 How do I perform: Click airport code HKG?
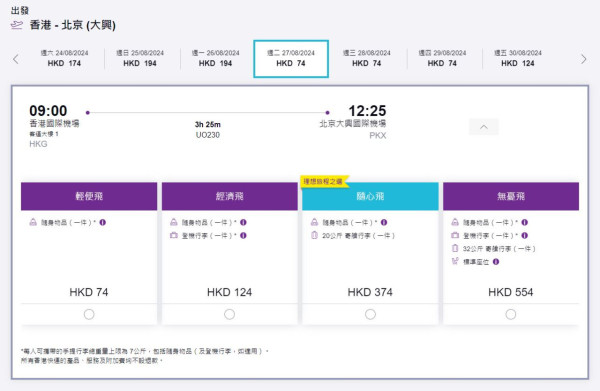click(38, 144)
